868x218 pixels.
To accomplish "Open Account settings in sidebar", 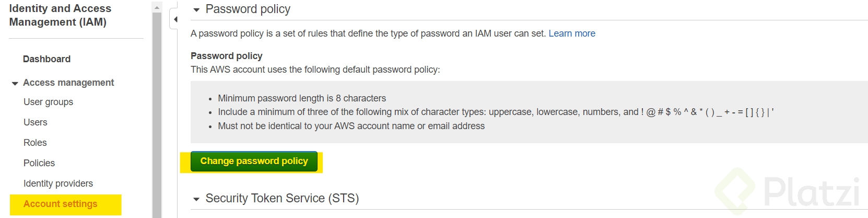I will (x=61, y=204).
